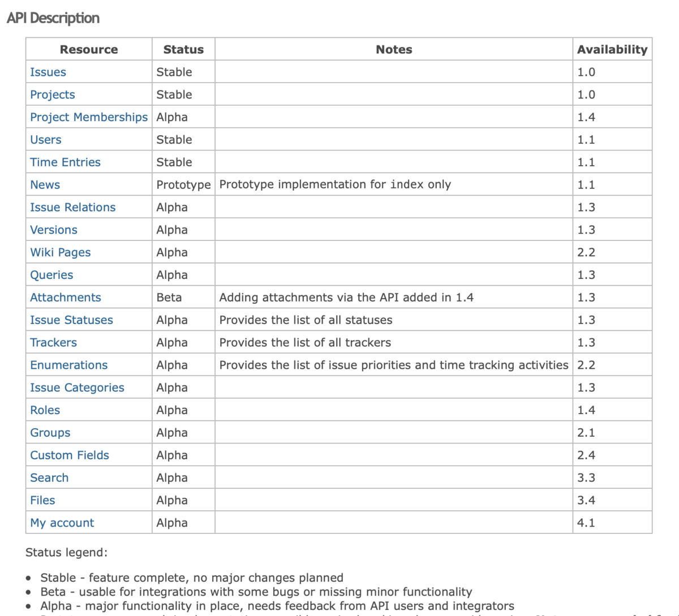Open the Users API page
Image resolution: width=679 pixels, height=616 pixels.
click(45, 140)
